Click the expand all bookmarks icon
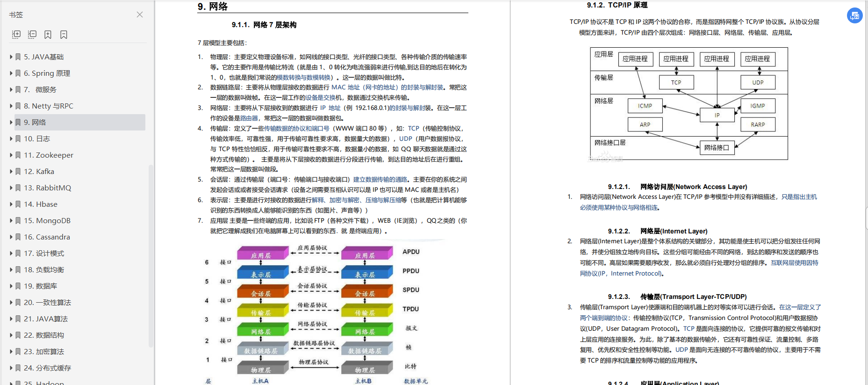This screenshot has width=868, height=385. click(x=16, y=35)
